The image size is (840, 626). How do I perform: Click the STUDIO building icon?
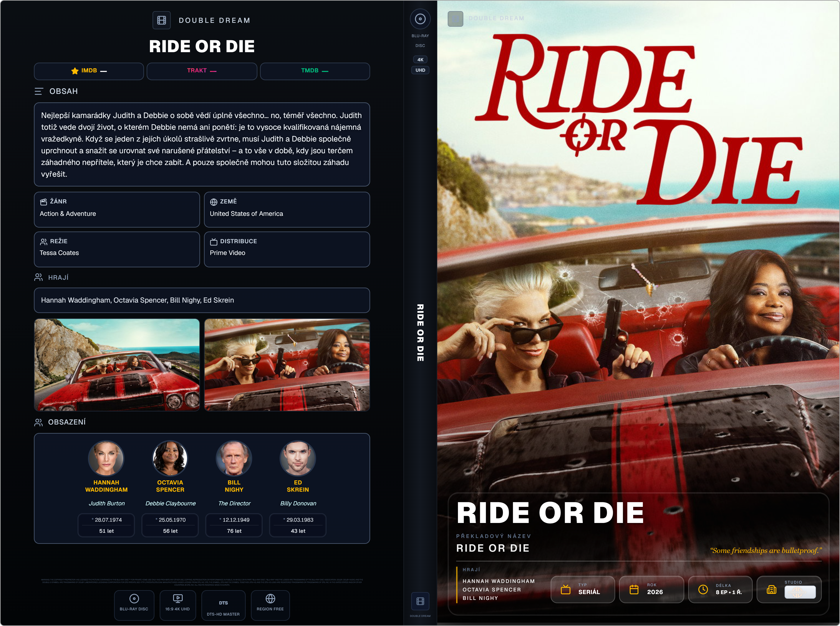pyautogui.click(x=771, y=590)
